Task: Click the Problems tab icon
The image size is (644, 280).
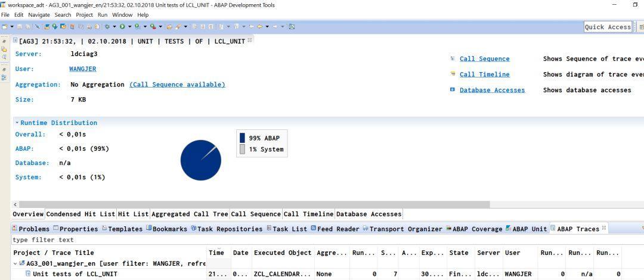Action: click(15, 228)
